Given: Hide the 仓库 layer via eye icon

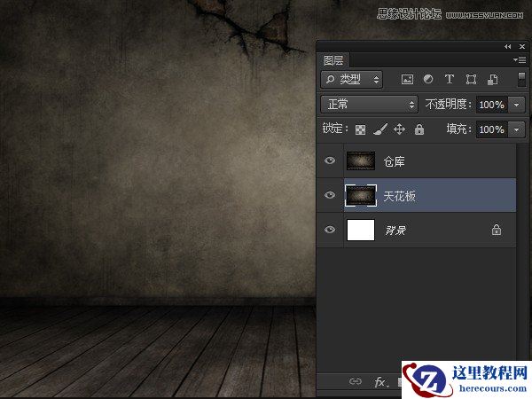Looking at the screenshot, I should [330, 160].
